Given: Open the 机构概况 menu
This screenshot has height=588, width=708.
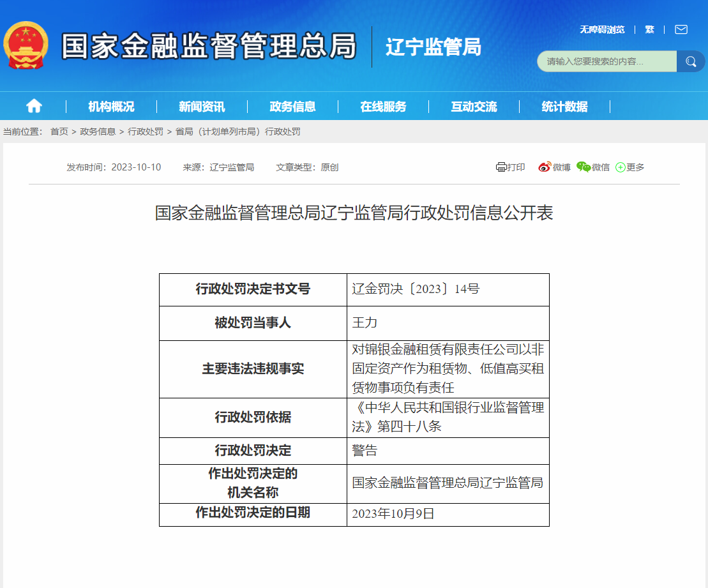Looking at the screenshot, I should [111, 107].
